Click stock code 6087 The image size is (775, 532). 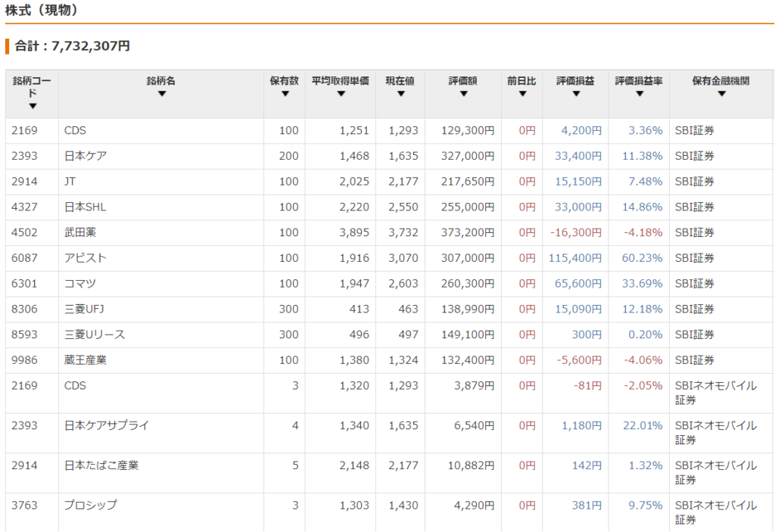(24, 258)
